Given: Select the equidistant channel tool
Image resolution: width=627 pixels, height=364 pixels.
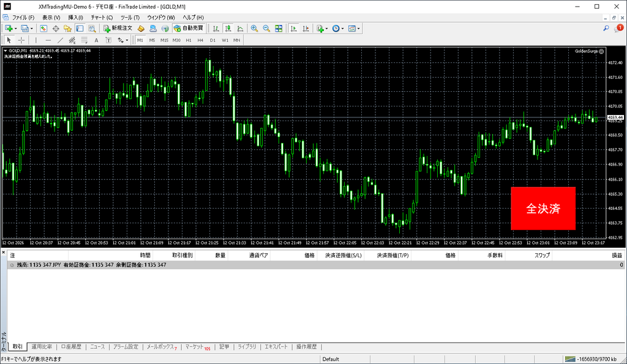Looking at the screenshot, I should point(72,40).
